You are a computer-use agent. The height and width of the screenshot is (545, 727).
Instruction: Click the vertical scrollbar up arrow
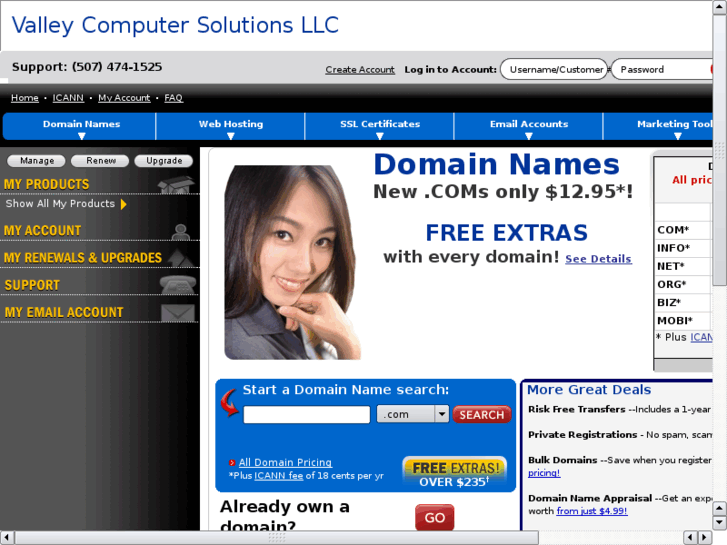720,7
